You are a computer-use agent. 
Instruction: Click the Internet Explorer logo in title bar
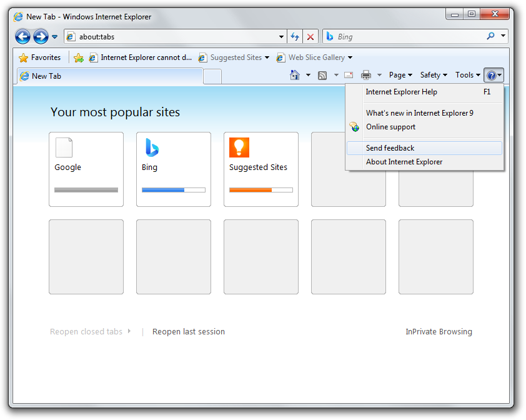(x=19, y=17)
